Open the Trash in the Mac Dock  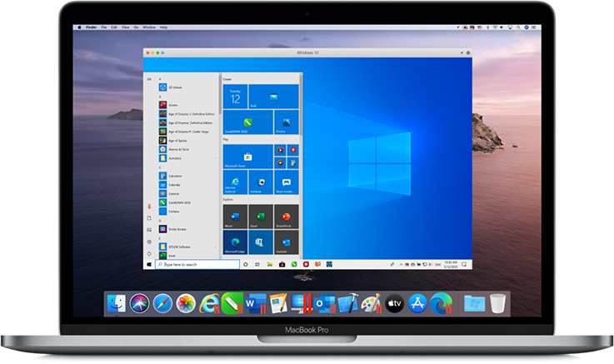(497, 303)
